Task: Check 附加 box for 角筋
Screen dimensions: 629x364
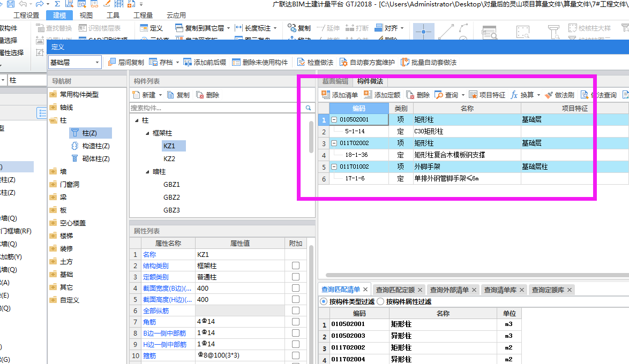Action: point(296,322)
